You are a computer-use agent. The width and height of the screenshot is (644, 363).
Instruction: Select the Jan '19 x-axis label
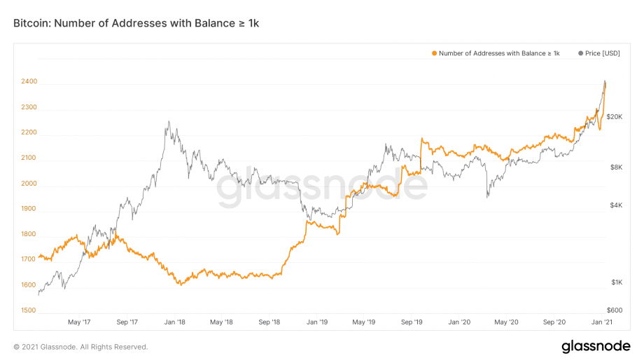click(x=317, y=322)
